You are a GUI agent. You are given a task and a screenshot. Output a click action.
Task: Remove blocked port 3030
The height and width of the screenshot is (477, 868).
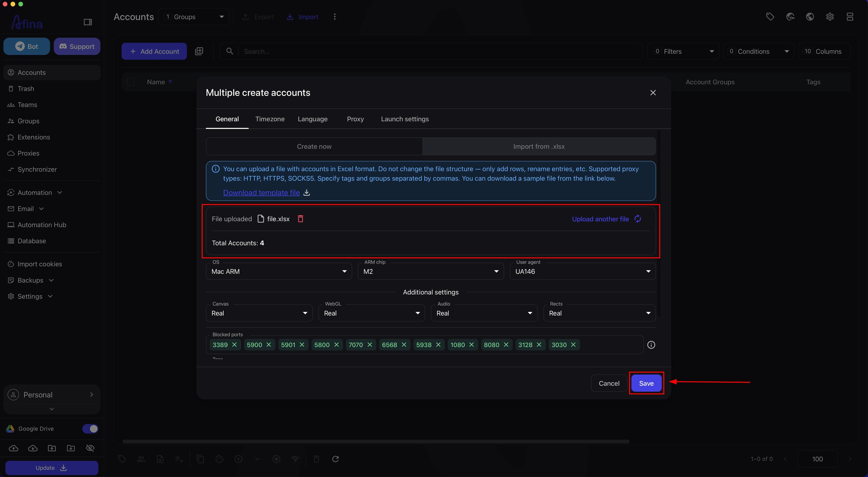573,345
